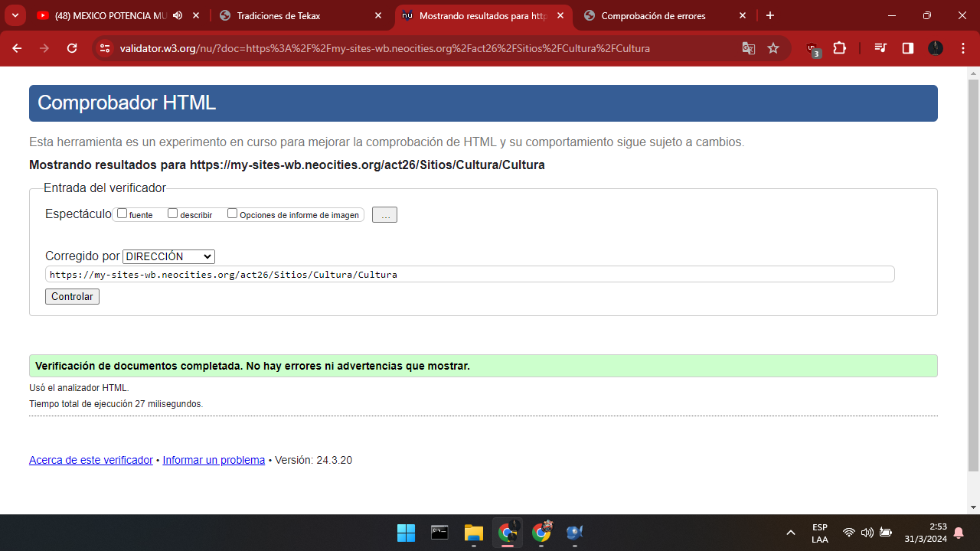
Task: Open the notifications bell icon
Action: click(959, 533)
